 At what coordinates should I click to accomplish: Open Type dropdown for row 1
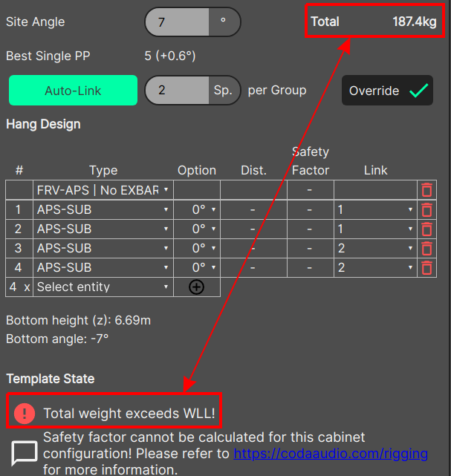[x=103, y=209]
